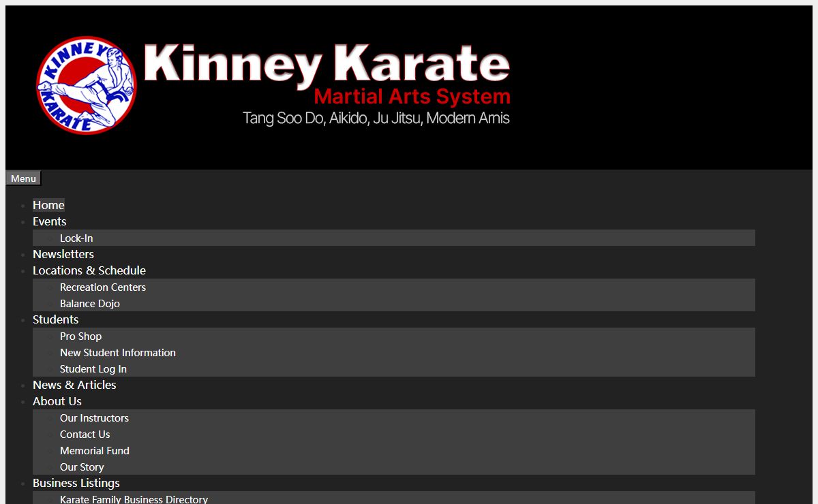Open the Students menu item
This screenshot has width=818, height=504.
[55, 319]
